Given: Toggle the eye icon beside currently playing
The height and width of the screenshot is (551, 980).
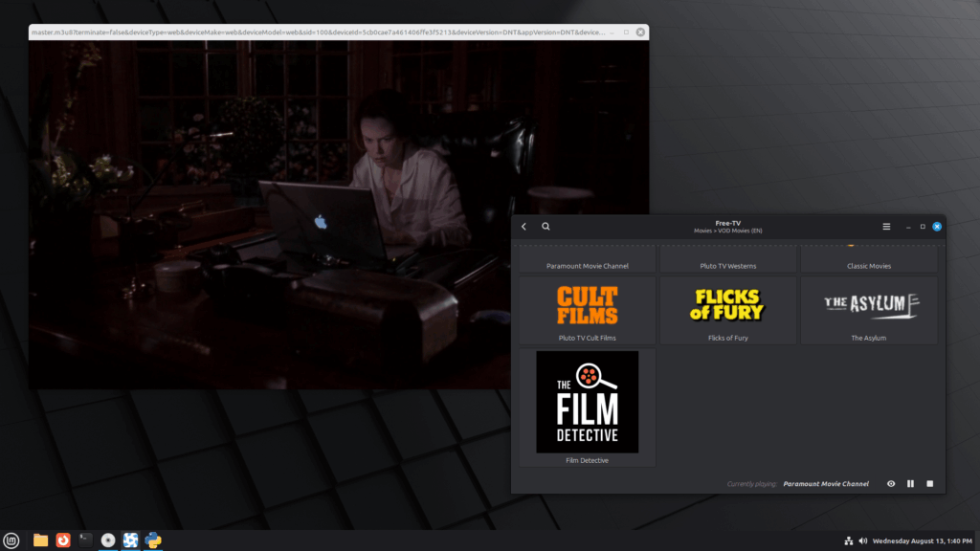Looking at the screenshot, I should [891, 483].
